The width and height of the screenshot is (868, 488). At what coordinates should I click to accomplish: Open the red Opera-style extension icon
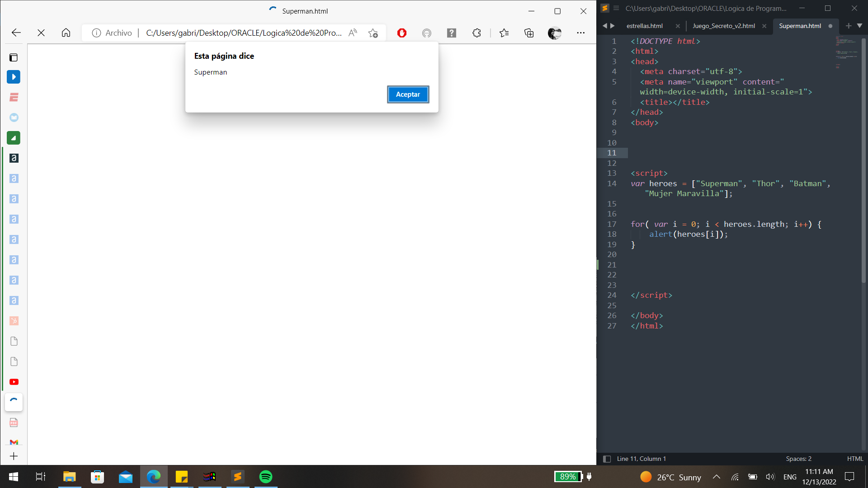[402, 33]
